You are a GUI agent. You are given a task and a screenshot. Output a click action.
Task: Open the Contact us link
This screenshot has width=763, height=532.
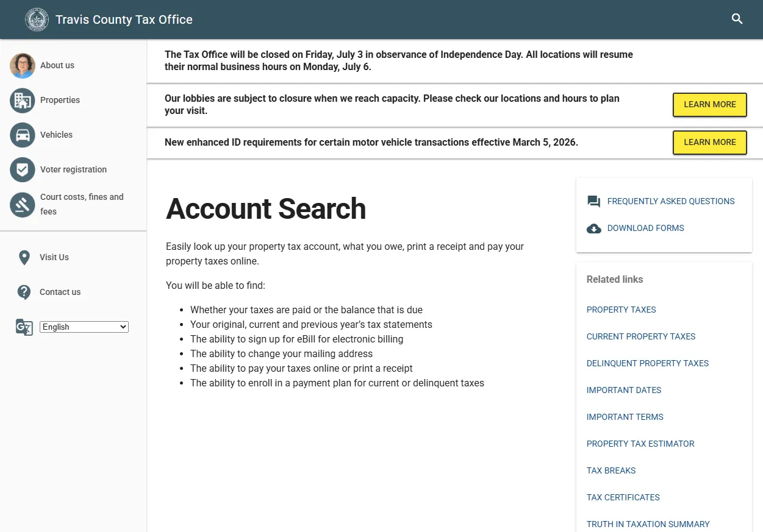(60, 292)
